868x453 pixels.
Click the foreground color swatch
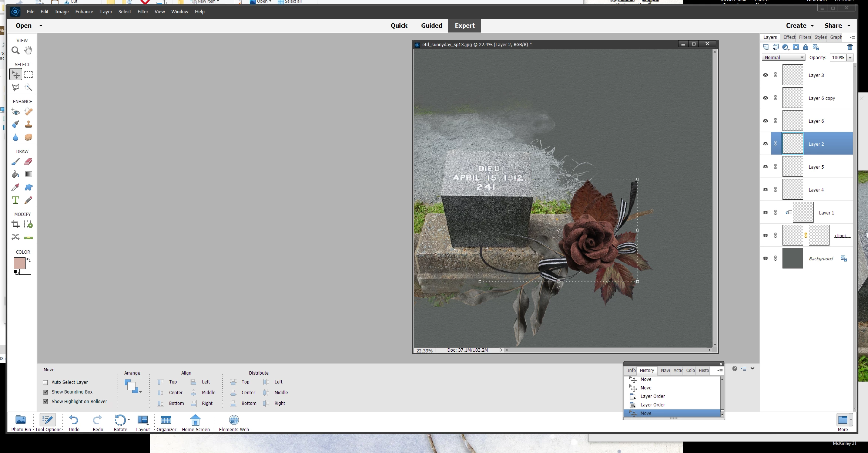19,263
